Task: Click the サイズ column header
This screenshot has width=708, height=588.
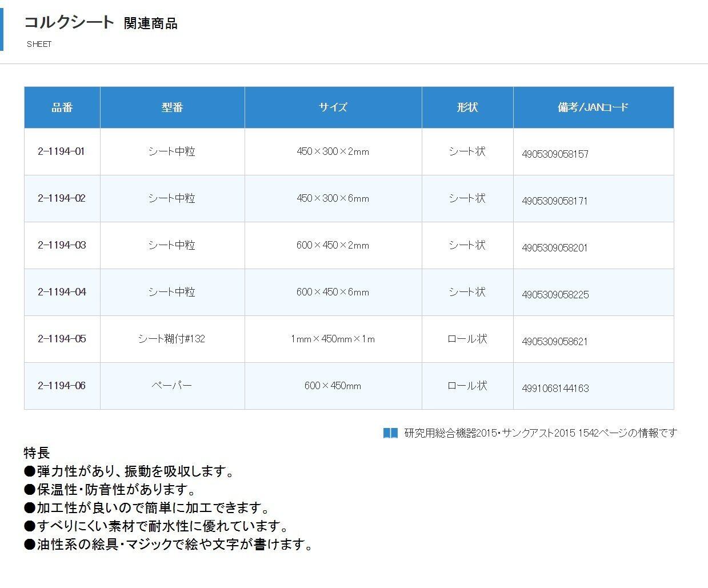Action: coord(333,107)
